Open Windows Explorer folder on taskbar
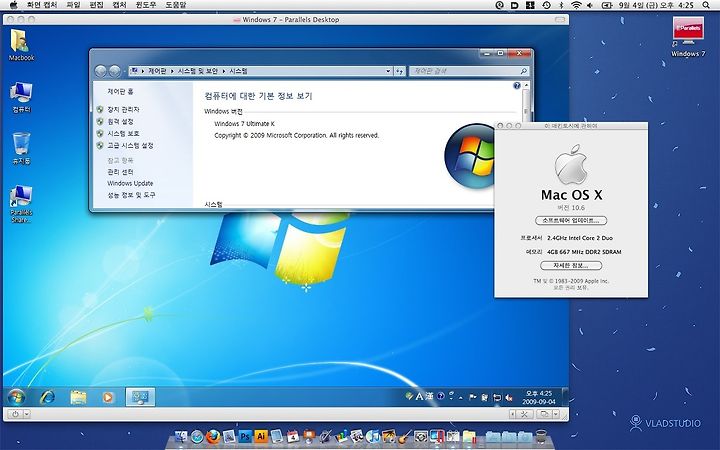Image resolution: width=720 pixels, height=450 pixels. [79, 397]
